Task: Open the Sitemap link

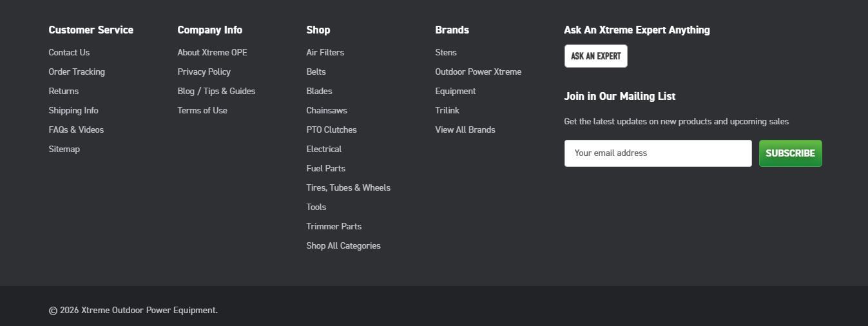Action: pyautogui.click(x=64, y=149)
